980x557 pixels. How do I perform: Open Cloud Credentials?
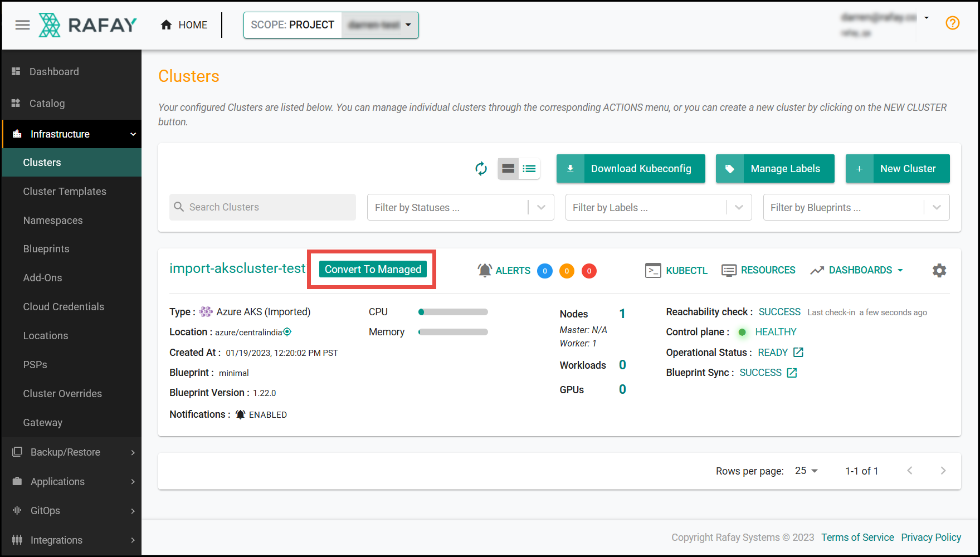pos(72,307)
